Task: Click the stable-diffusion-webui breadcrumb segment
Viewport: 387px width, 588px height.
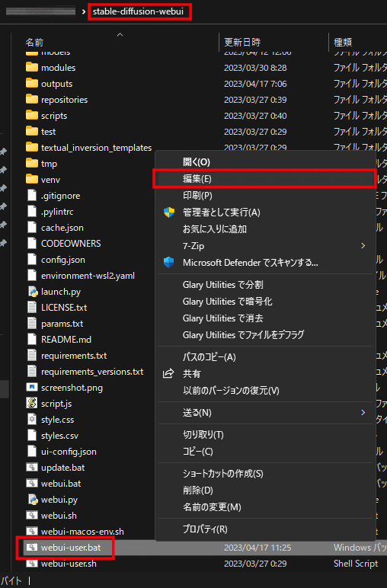Action: (138, 11)
